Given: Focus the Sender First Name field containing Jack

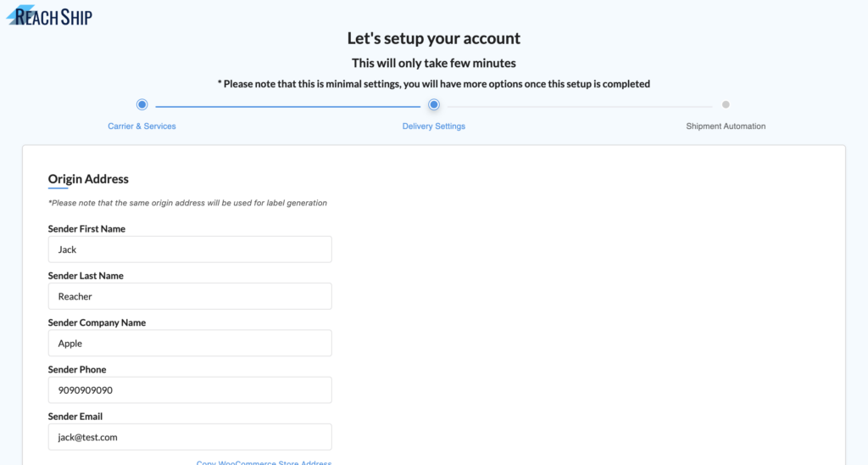Looking at the screenshot, I should [x=190, y=249].
